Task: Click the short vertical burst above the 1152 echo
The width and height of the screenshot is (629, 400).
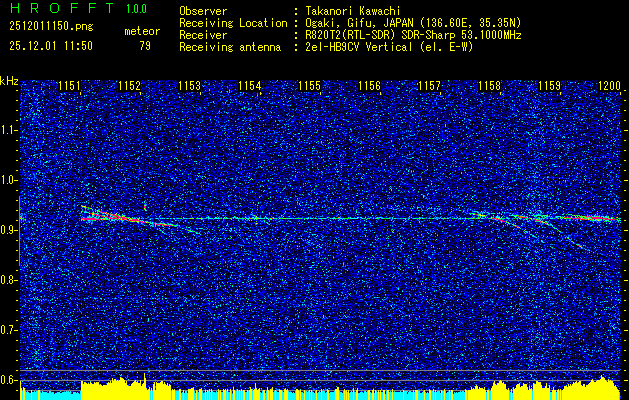Action: [145, 207]
